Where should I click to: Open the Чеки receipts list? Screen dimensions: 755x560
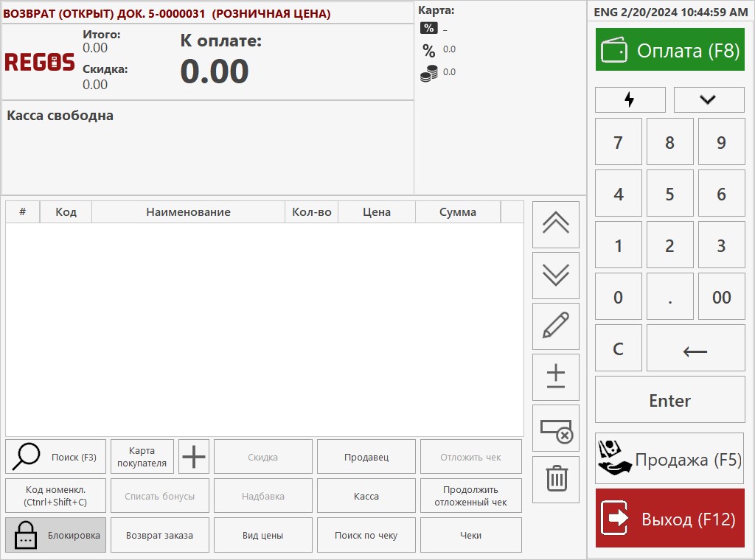470,535
